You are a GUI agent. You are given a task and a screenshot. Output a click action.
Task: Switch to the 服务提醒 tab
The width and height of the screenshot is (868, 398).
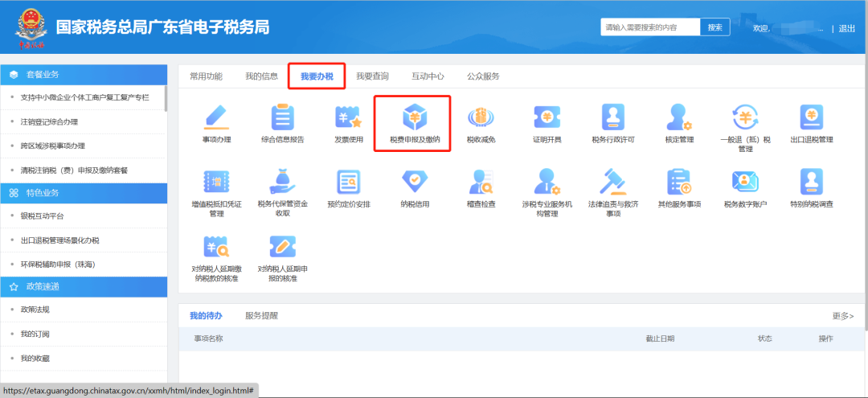point(262,316)
